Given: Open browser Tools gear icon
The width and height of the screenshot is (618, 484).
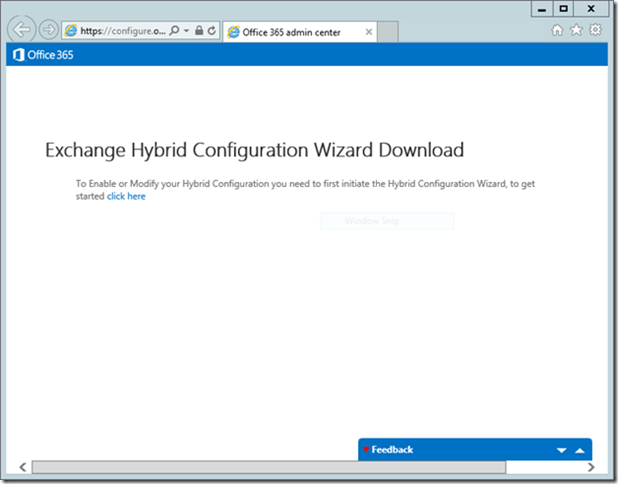Looking at the screenshot, I should click(595, 30).
